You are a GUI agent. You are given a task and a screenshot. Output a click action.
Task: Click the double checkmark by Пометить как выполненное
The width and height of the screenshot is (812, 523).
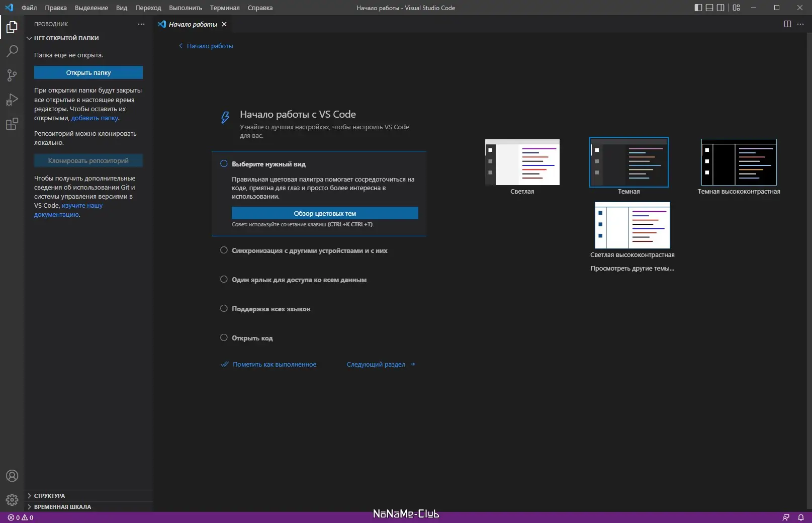coord(225,365)
